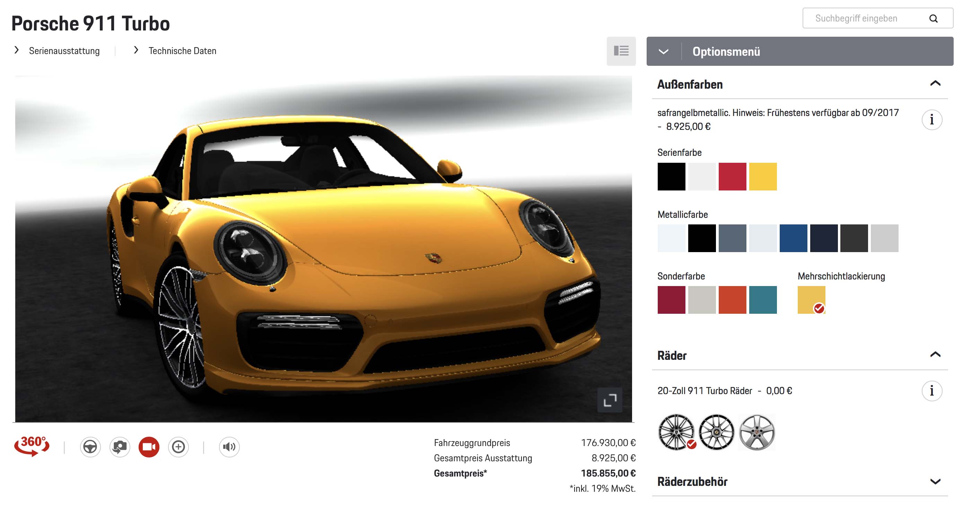Screen dimensions: 980x516
Task: Activate the 360° rotation view
Action: point(32,446)
